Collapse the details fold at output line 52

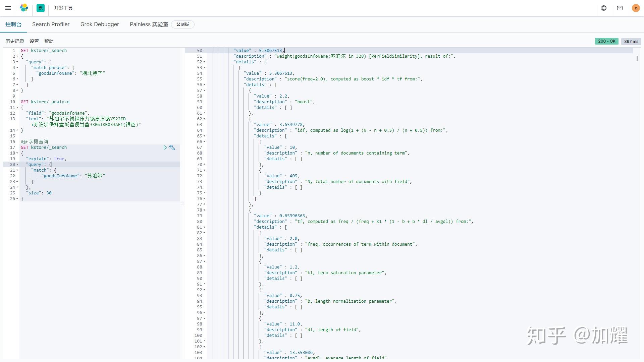click(x=204, y=62)
